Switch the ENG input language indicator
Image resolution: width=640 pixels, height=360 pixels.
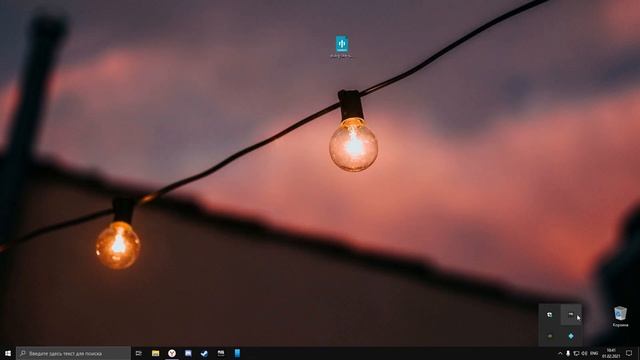pos(594,353)
